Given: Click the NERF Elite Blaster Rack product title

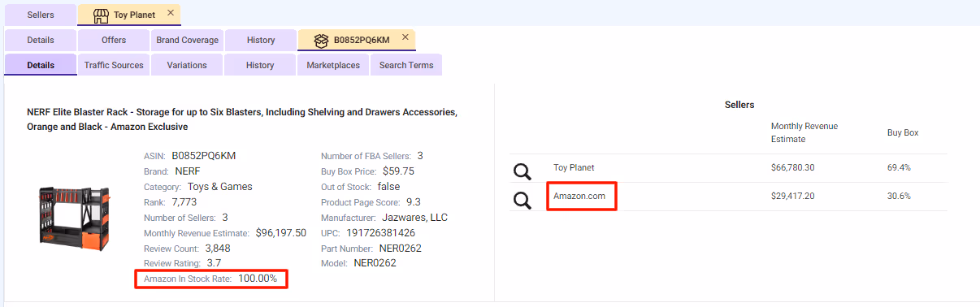Looking at the screenshot, I should [242, 119].
